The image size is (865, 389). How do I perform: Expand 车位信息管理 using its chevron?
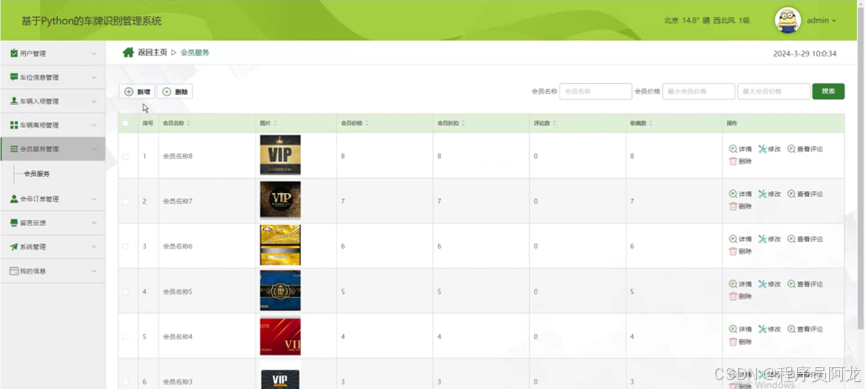click(x=94, y=77)
